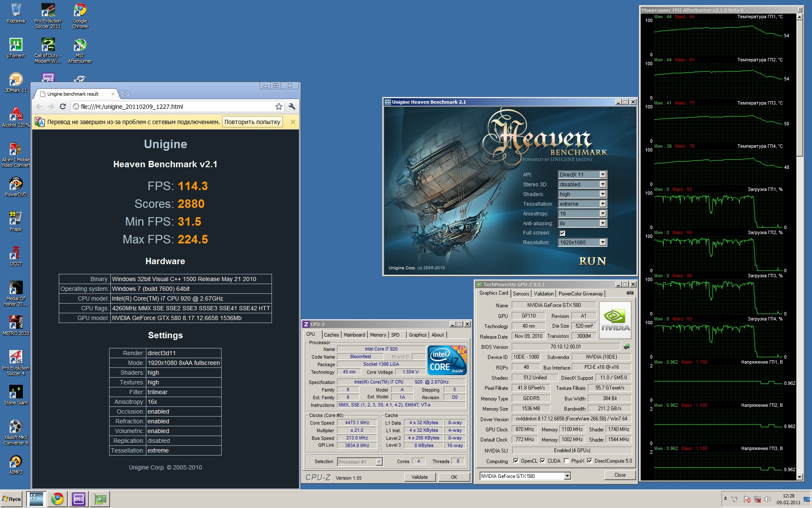Open the Stereo 3D dropdown

pos(582,184)
